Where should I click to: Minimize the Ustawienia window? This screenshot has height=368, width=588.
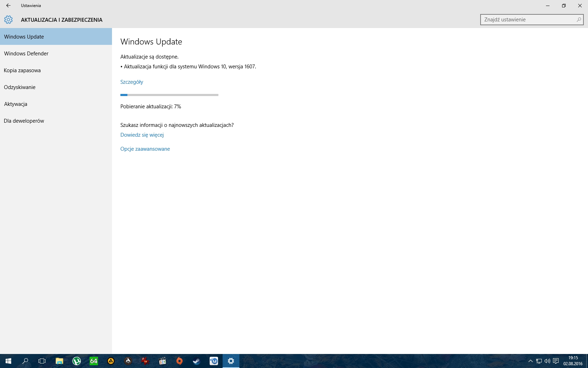coord(548,6)
